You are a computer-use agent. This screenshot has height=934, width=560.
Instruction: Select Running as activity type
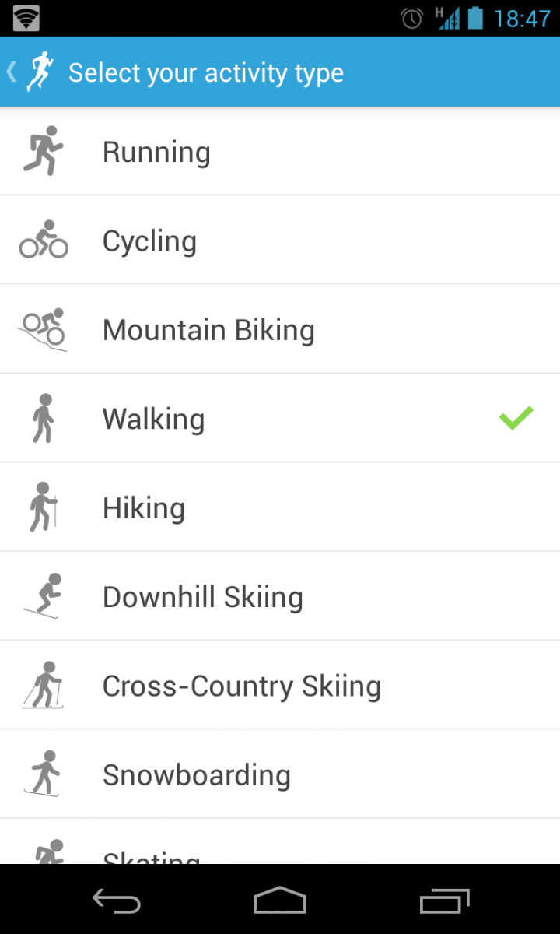(x=280, y=151)
